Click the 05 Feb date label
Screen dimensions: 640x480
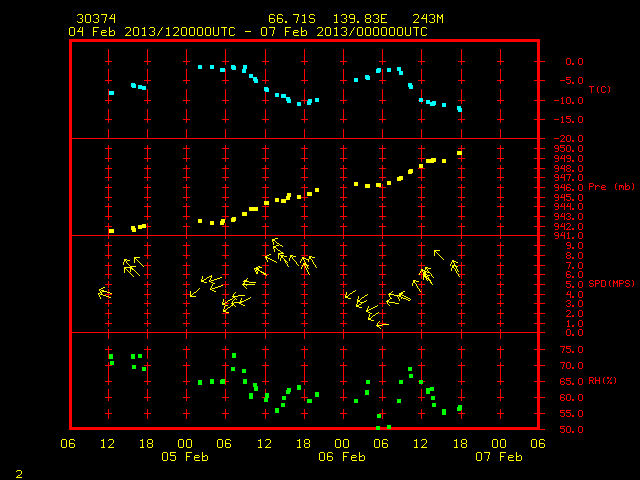click(184, 456)
